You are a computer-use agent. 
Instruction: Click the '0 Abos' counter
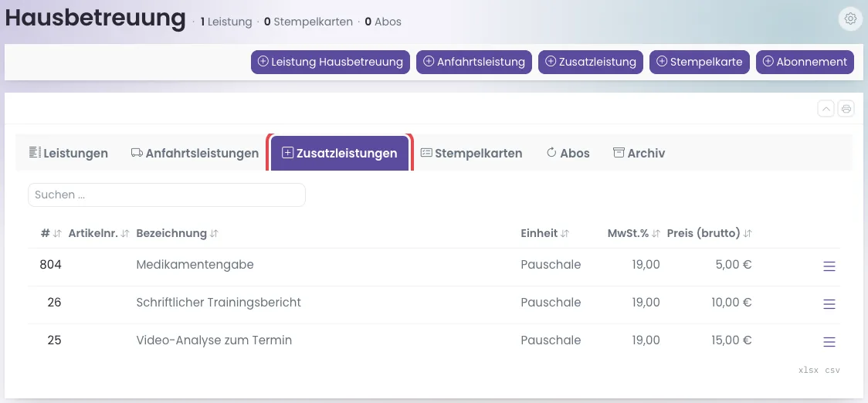(383, 22)
